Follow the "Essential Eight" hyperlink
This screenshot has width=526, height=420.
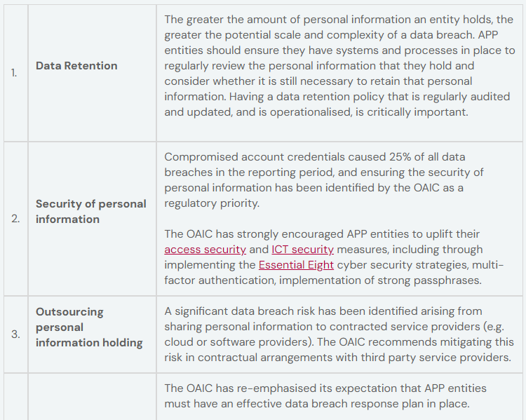tap(296, 265)
